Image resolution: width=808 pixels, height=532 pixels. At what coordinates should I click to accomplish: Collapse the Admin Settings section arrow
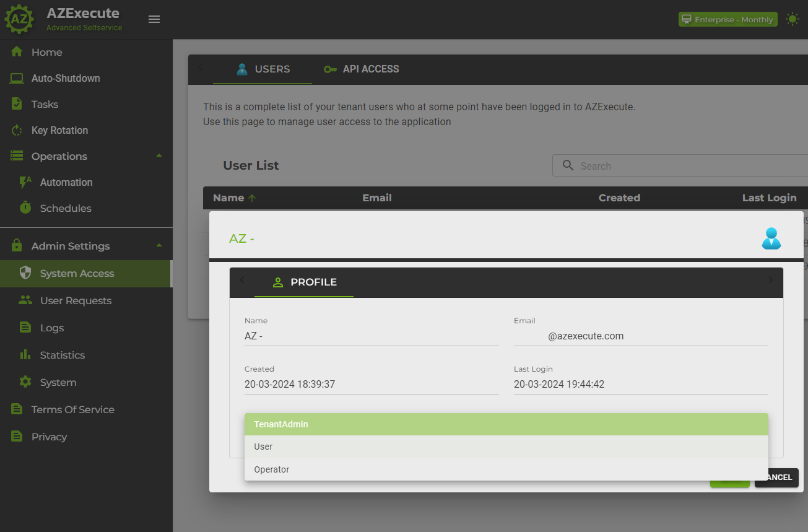(159, 245)
